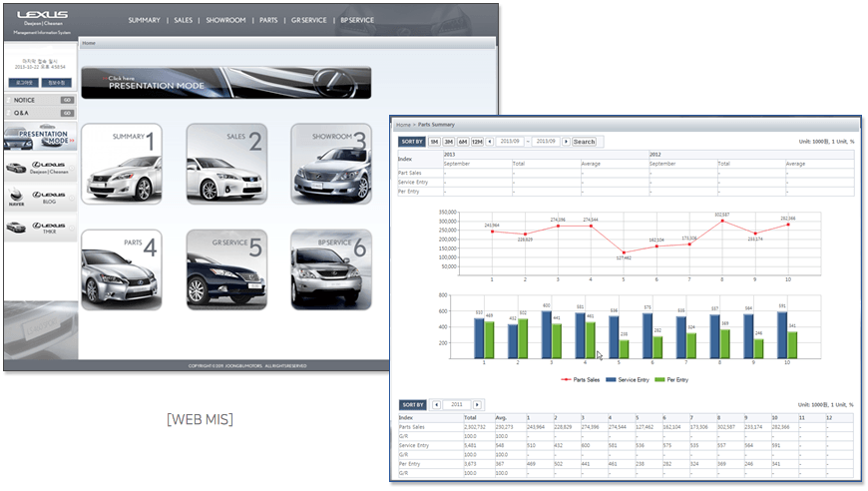This screenshot has height=491, width=868.
Task: Click the end date field 2013/09
Action: 546,142
